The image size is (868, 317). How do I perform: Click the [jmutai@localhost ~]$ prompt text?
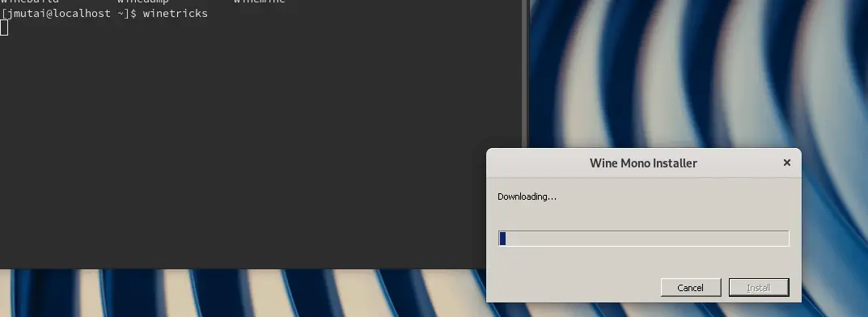[69, 13]
